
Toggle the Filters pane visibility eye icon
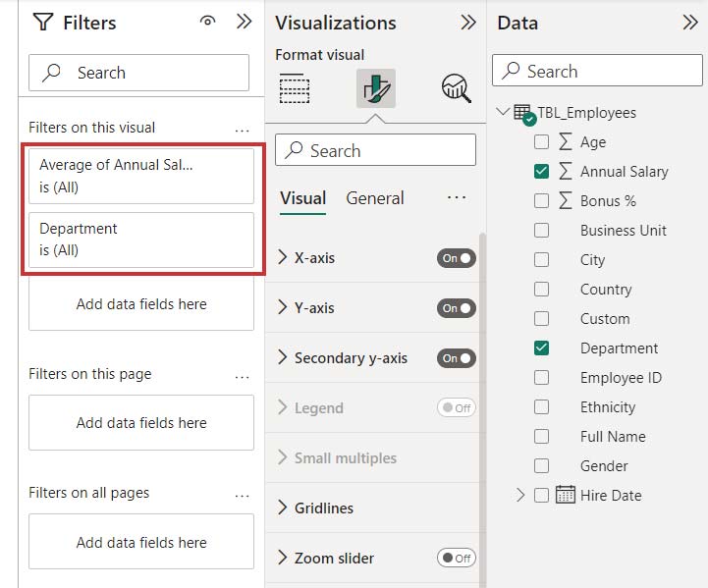pos(208,21)
